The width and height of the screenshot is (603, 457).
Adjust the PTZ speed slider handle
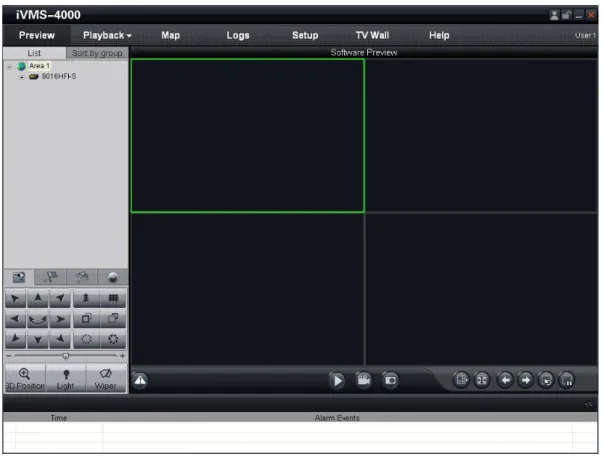pyautogui.click(x=66, y=356)
